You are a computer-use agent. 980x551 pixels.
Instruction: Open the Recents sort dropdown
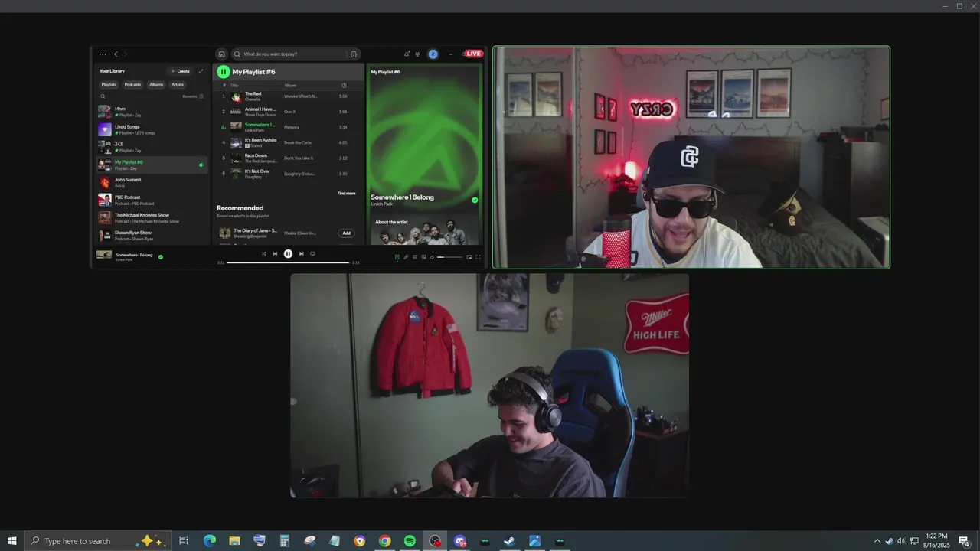(x=193, y=96)
